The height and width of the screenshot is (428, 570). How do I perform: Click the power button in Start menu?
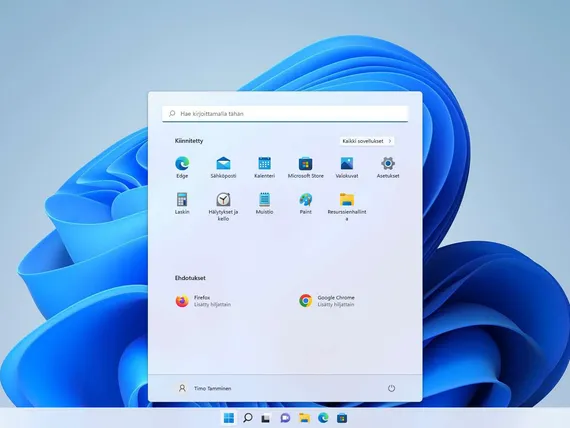(x=391, y=388)
